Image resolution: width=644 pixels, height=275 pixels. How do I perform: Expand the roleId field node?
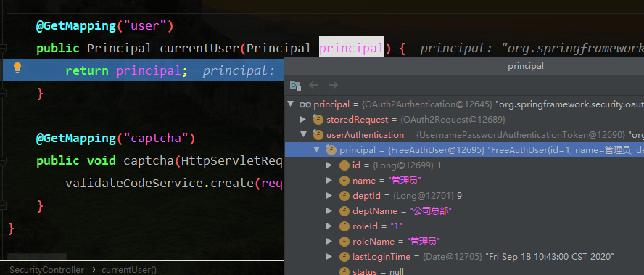329,226
